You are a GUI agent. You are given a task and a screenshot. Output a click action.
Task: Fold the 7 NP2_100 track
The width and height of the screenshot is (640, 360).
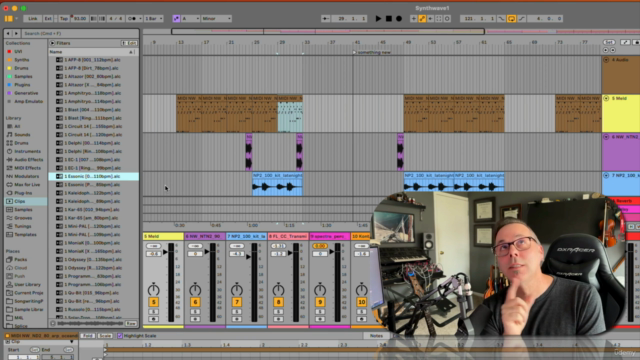click(x=606, y=175)
